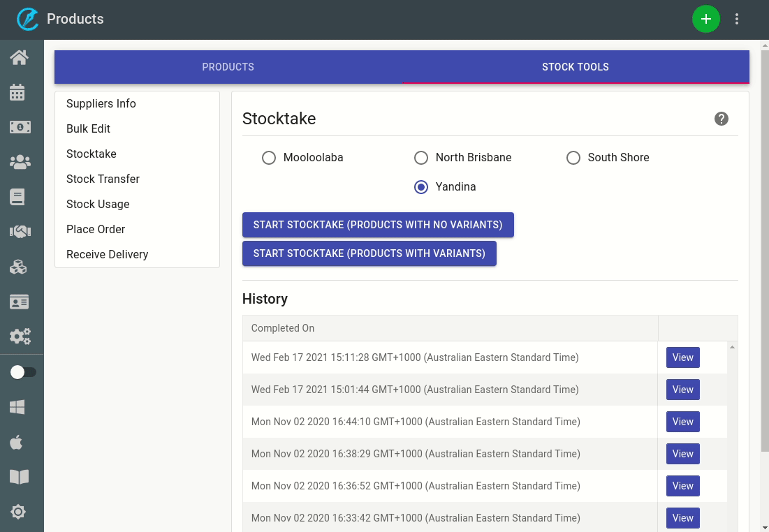The height and width of the screenshot is (532, 769).
Task: Open the ID card staff icon
Action: click(x=19, y=302)
